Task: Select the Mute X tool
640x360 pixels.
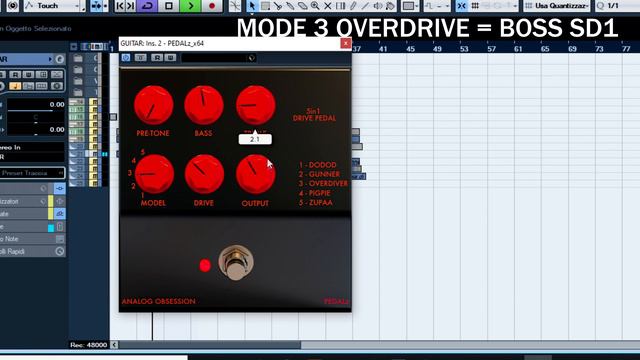Action: point(327,6)
